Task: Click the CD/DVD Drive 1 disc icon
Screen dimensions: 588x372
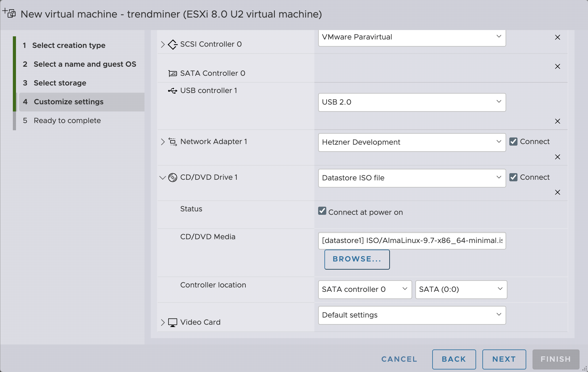Action: 173,178
